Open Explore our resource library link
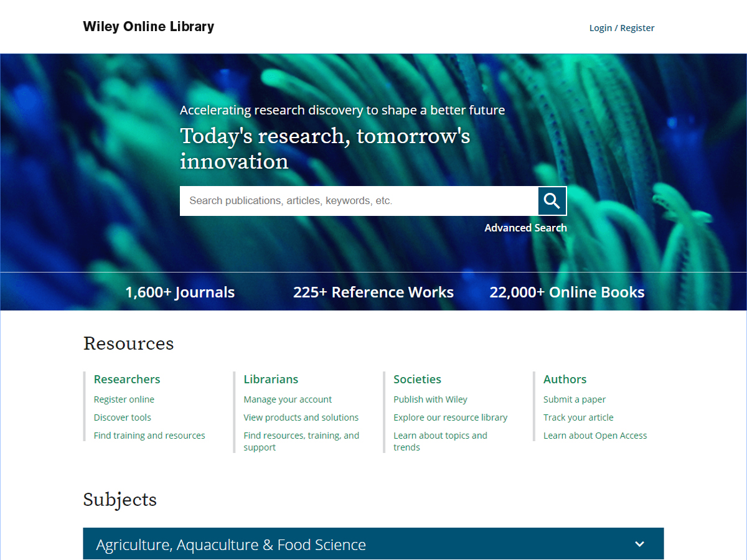Screen dimensions: 747x560 [450, 418]
